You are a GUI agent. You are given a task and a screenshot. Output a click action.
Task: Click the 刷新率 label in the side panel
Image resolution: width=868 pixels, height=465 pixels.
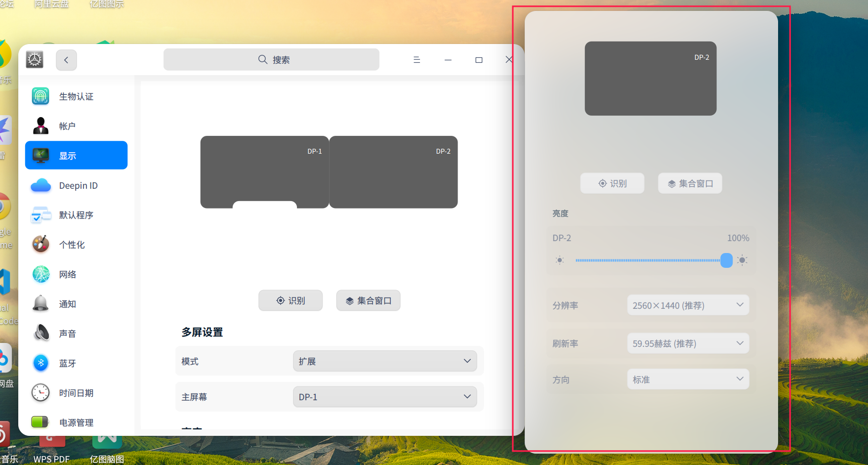pyautogui.click(x=565, y=344)
